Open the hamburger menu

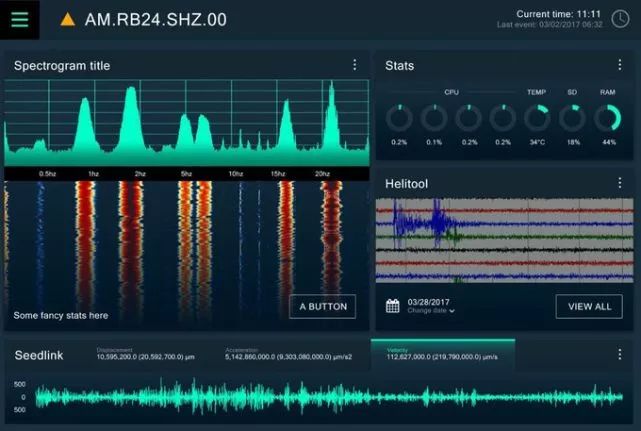(x=20, y=19)
